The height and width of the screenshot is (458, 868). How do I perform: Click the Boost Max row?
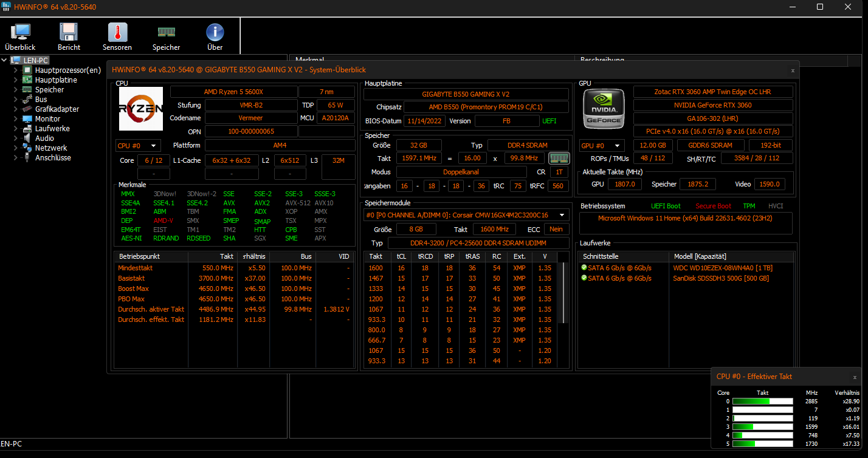(x=234, y=289)
